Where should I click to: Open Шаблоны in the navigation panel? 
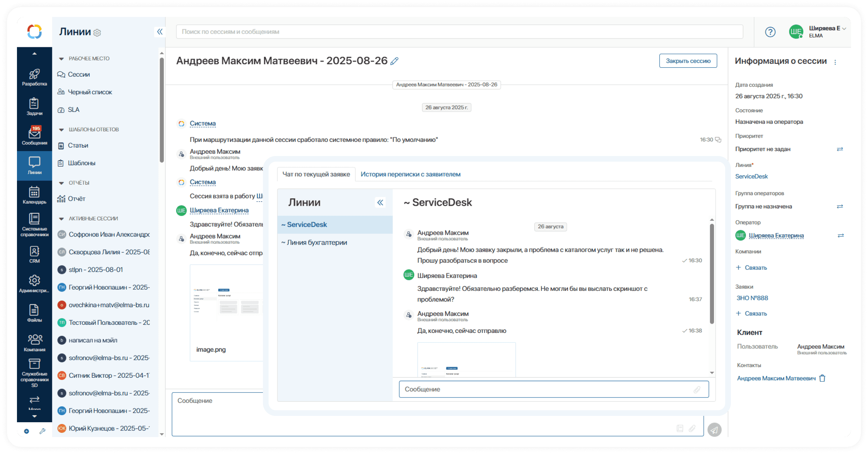[x=76, y=163]
